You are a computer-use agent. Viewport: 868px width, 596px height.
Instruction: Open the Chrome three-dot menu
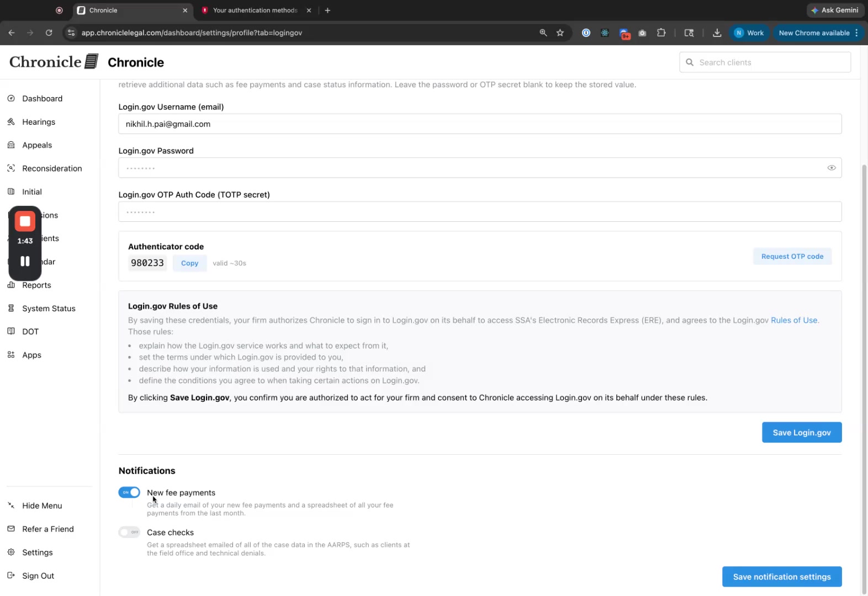[x=856, y=33]
